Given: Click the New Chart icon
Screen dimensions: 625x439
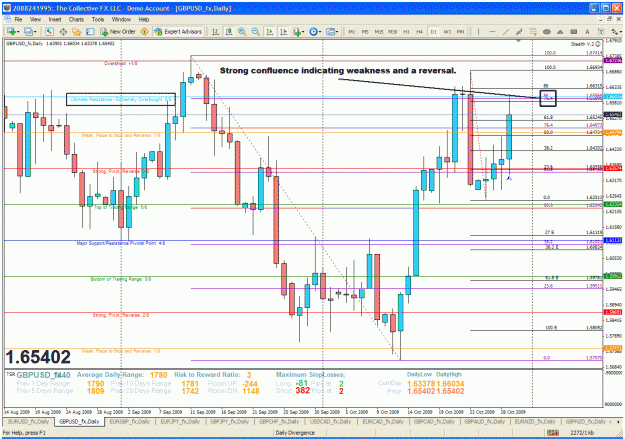Looking at the screenshot, I should click(x=11, y=31).
